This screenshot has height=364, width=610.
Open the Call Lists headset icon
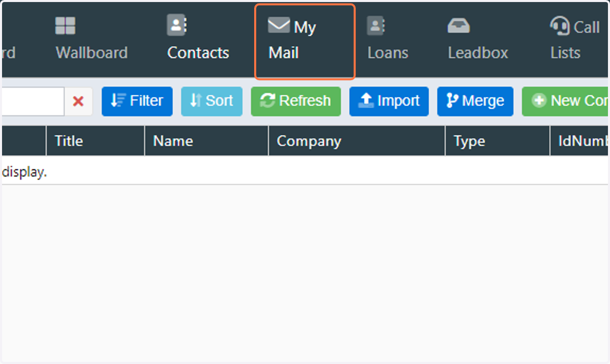tap(560, 25)
